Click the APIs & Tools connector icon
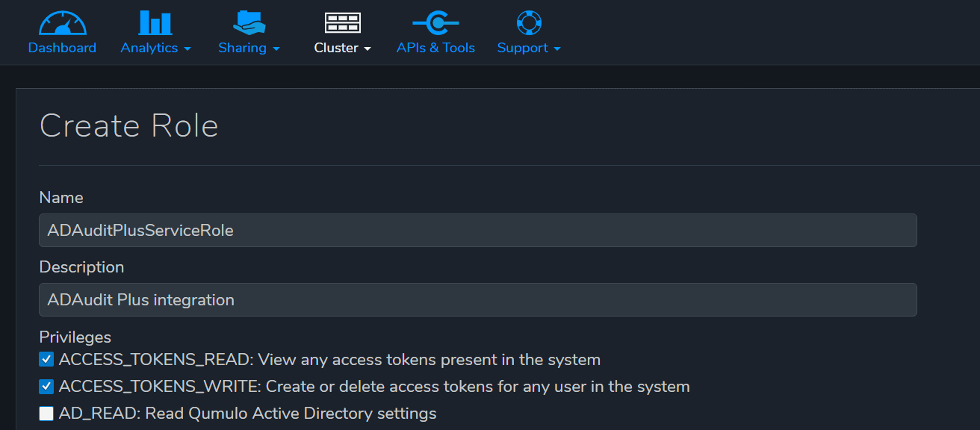 (435, 23)
